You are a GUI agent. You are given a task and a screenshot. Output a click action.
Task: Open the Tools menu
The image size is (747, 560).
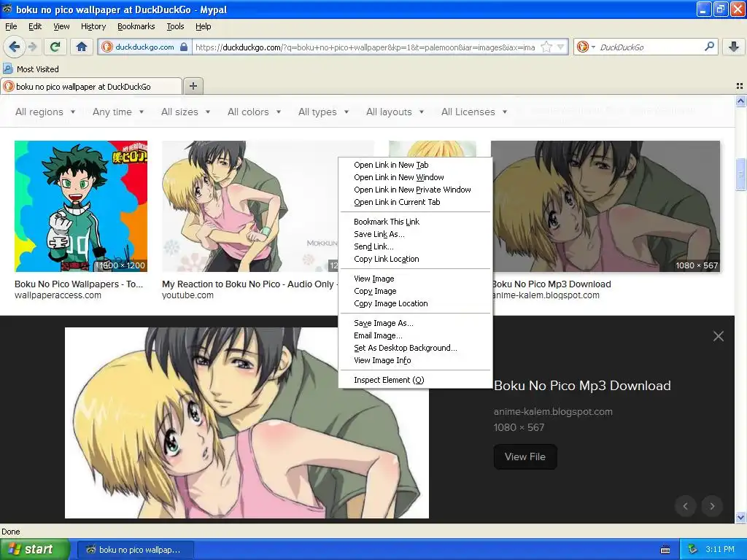click(175, 26)
